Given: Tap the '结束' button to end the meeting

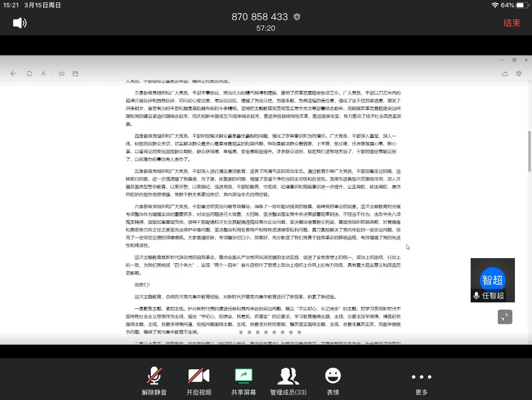Looking at the screenshot, I should pos(511,23).
